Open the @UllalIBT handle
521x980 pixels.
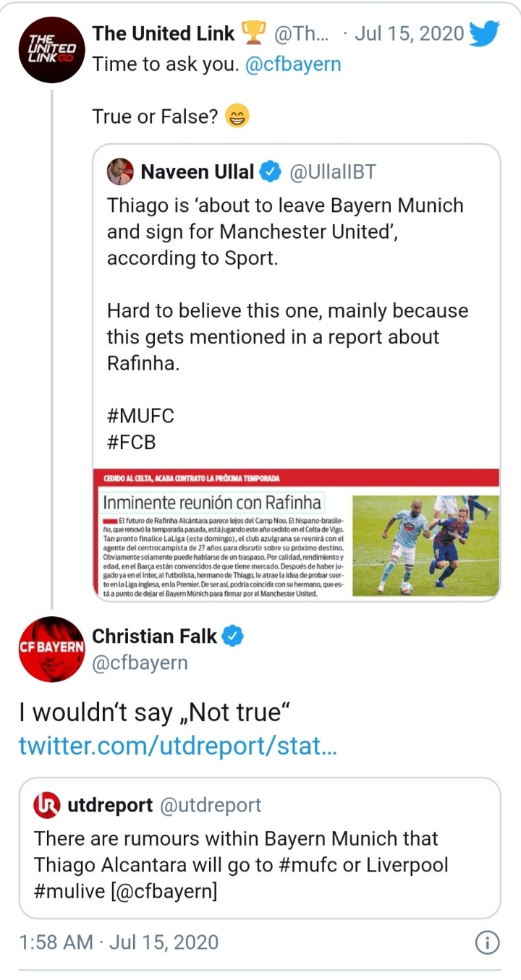click(333, 172)
